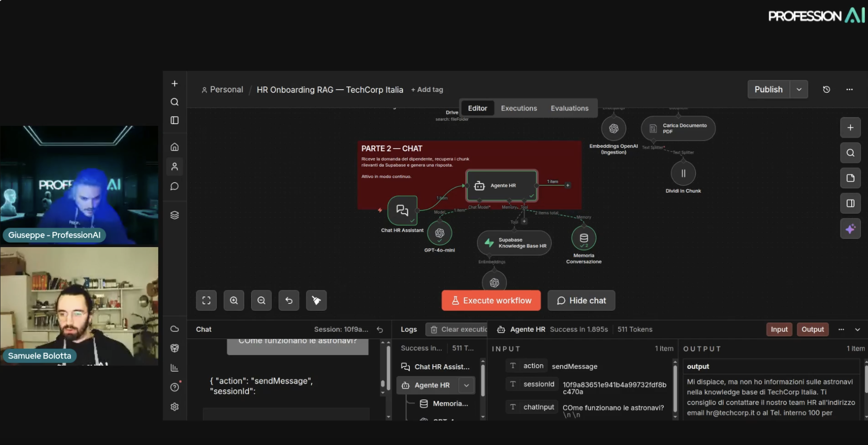Viewport: 868px width, 445px height.
Task: Click the chatInput value text
Action: (x=613, y=408)
